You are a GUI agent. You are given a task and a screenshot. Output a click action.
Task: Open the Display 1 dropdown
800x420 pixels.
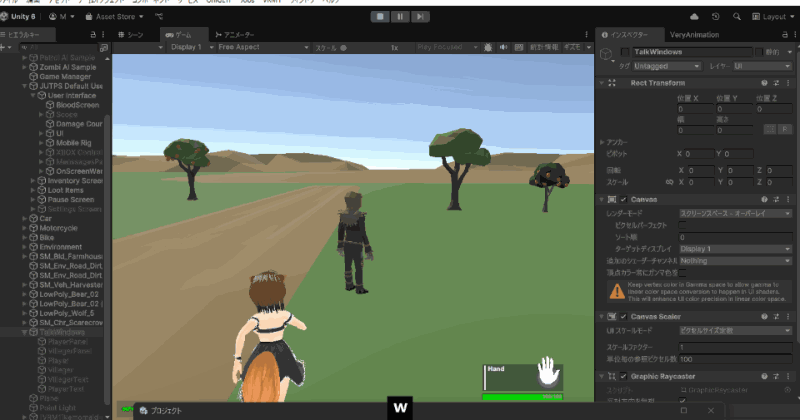[192, 47]
